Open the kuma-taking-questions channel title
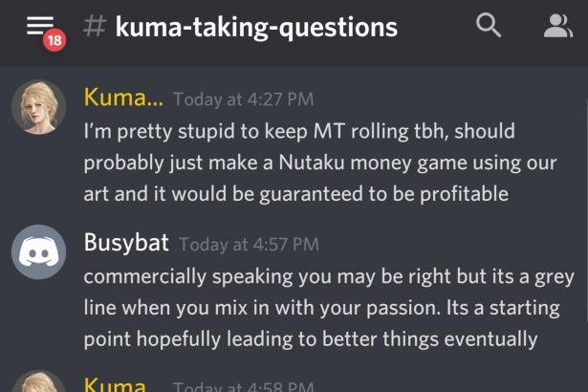 [256, 28]
